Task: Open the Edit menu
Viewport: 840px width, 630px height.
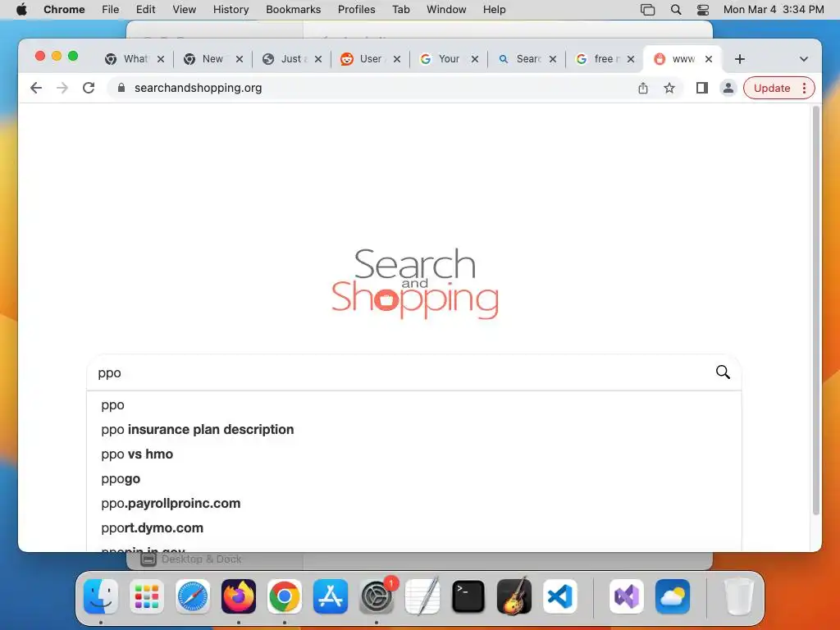Action: [x=145, y=10]
